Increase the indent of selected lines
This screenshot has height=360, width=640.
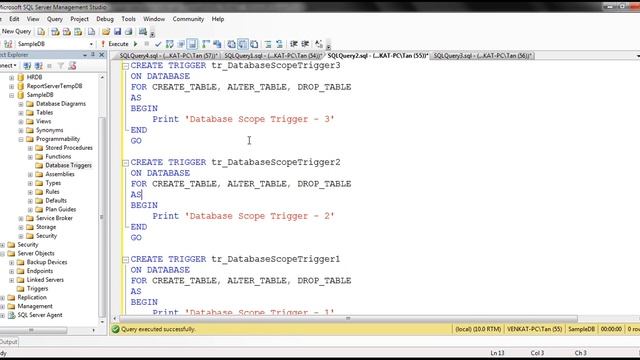pos(305,44)
